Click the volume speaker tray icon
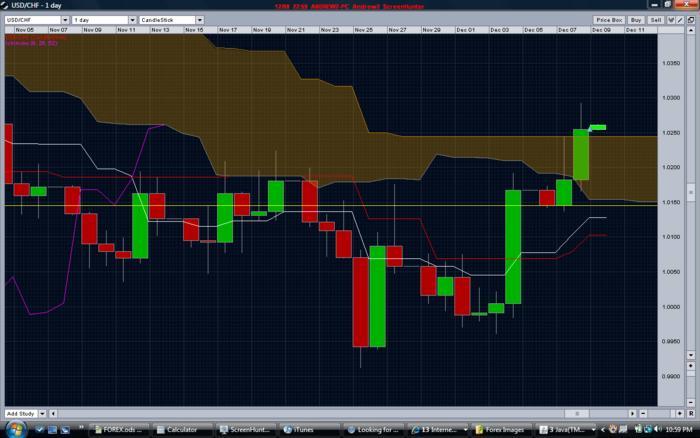This screenshot has width=700, height=438. pyautogui.click(x=657, y=429)
